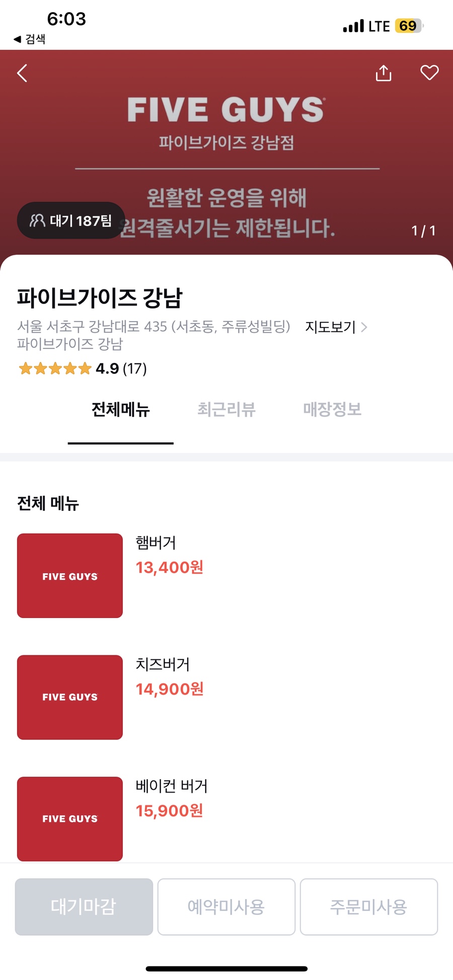Tap the waiting teams 187 badge
Screen dimensions: 453x980
point(71,220)
